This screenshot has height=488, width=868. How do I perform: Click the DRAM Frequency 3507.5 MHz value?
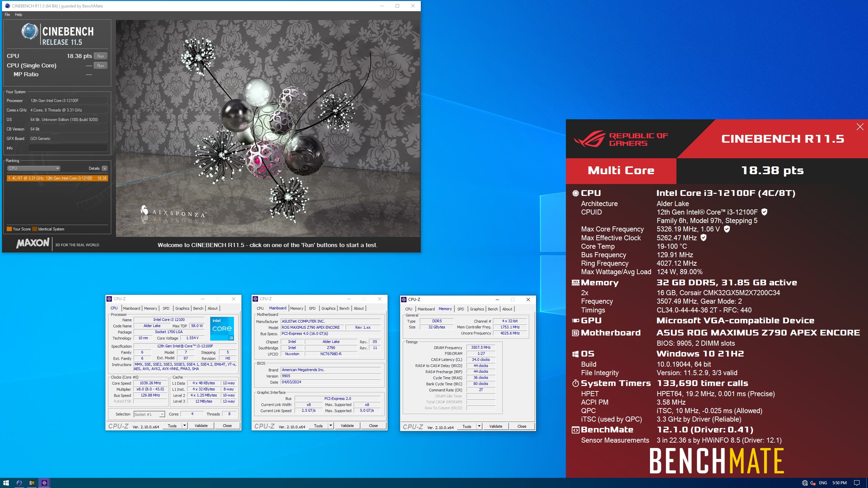pyautogui.click(x=481, y=347)
